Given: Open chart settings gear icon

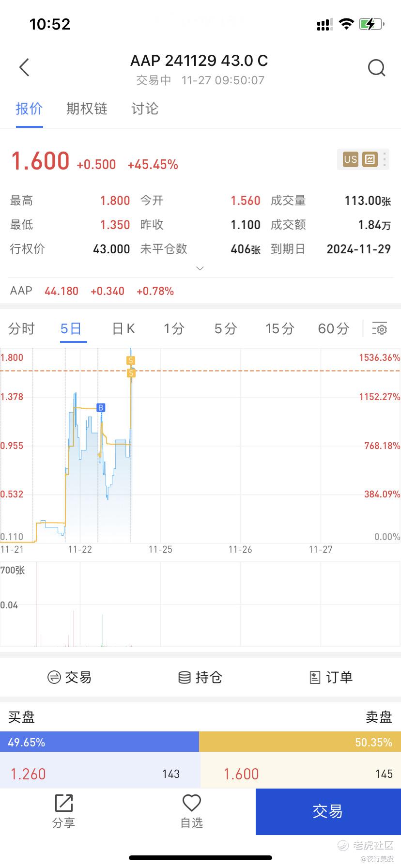Looking at the screenshot, I should (380, 329).
